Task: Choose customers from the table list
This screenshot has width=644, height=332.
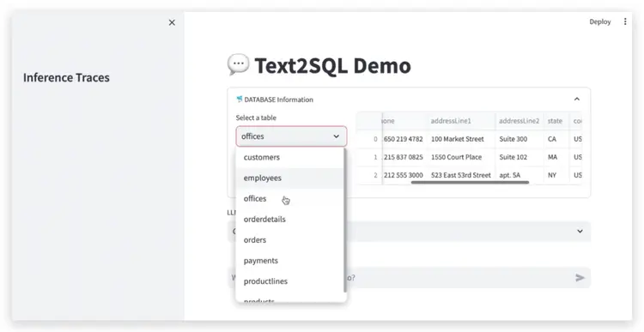Action: point(289,157)
